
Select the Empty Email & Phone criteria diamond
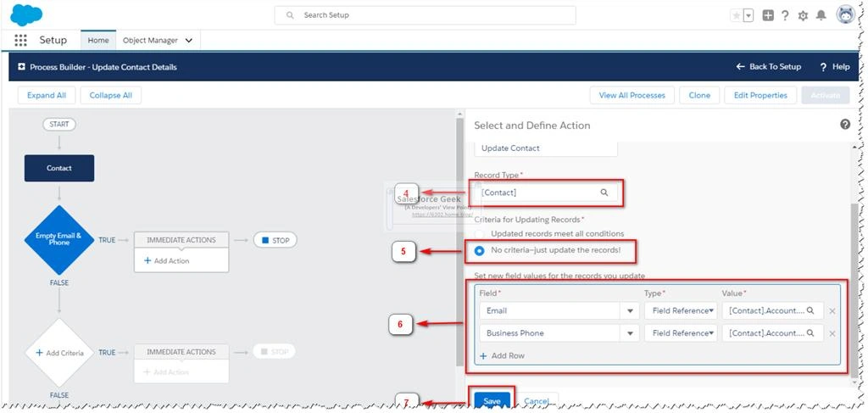[x=59, y=239]
